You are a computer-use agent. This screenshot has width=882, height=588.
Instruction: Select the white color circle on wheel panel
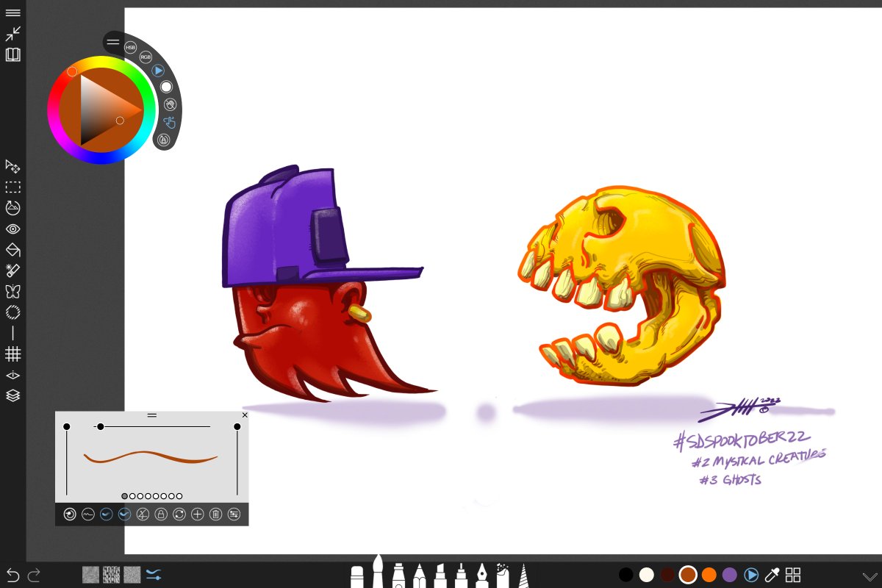point(166,87)
